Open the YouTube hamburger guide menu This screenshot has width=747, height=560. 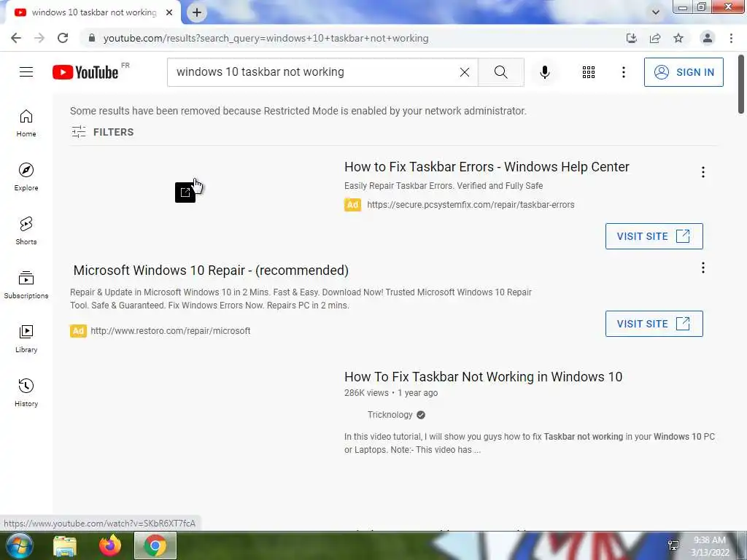(26, 72)
